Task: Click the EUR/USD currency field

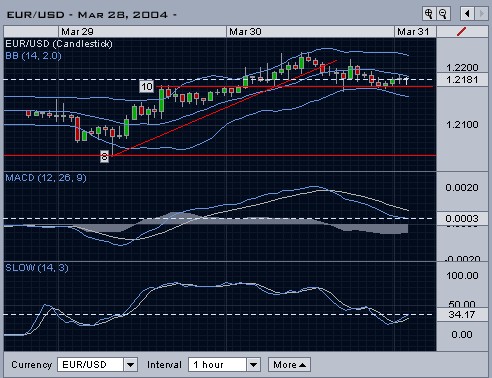Action: pyautogui.click(x=90, y=365)
